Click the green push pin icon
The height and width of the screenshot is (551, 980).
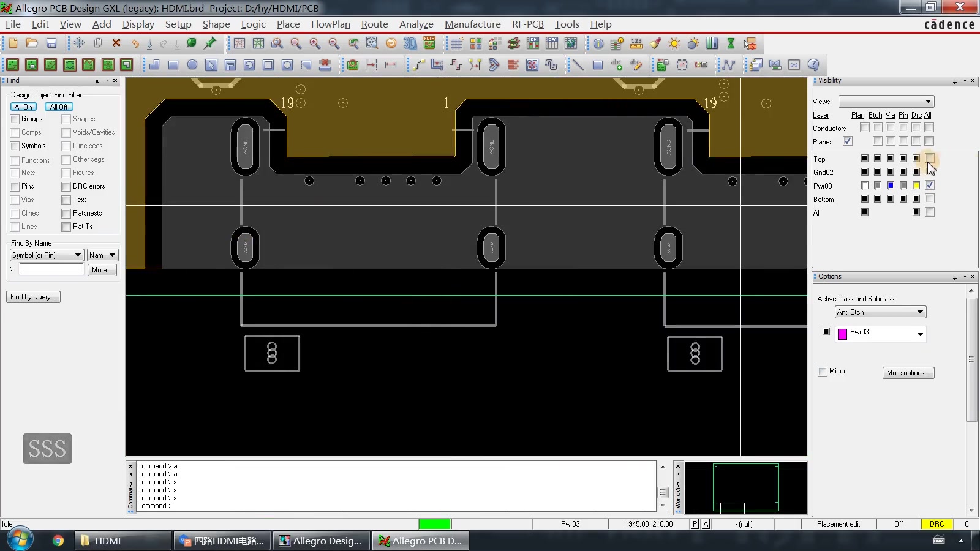tap(210, 43)
